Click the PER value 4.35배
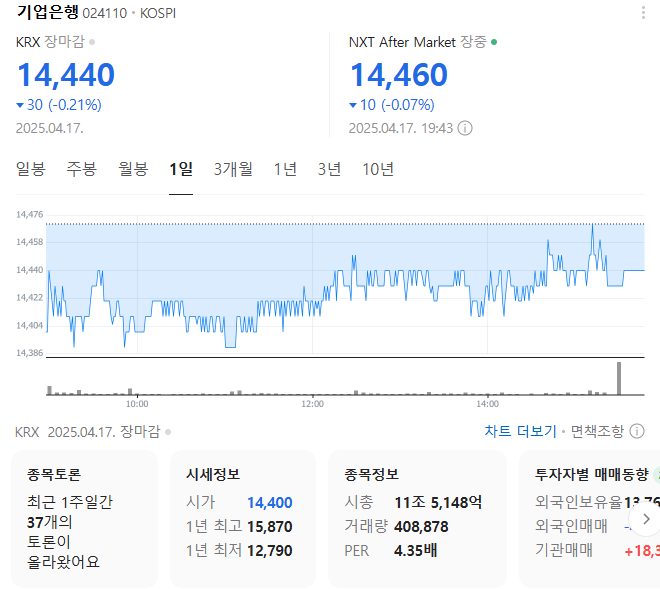Viewport: 660px width, 589px height. 415,551
